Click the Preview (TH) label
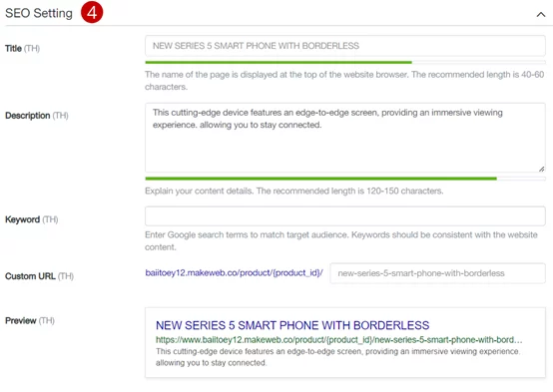Screen dimensions: 553x392 pyautogui.click(x=30, y=320)
